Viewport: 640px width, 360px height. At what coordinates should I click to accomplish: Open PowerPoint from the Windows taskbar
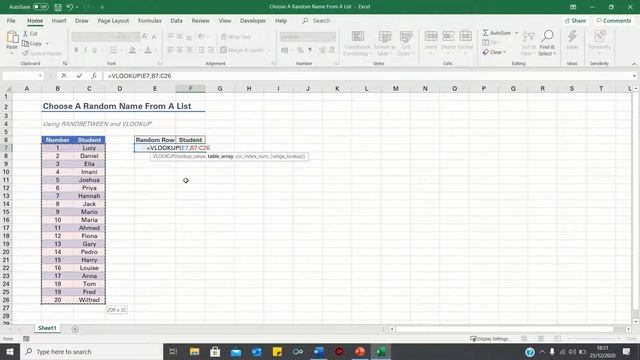tap(360, 351)
